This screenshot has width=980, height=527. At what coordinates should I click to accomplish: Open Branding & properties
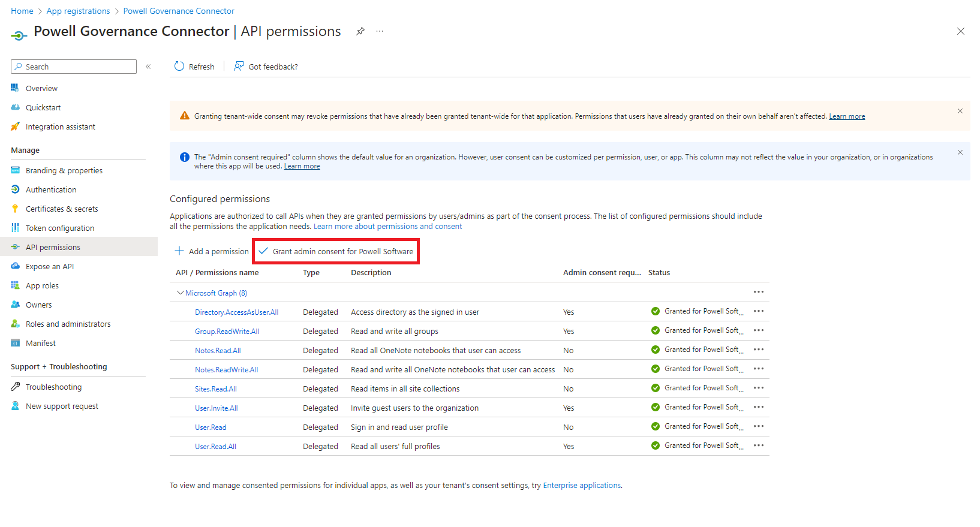64,170
